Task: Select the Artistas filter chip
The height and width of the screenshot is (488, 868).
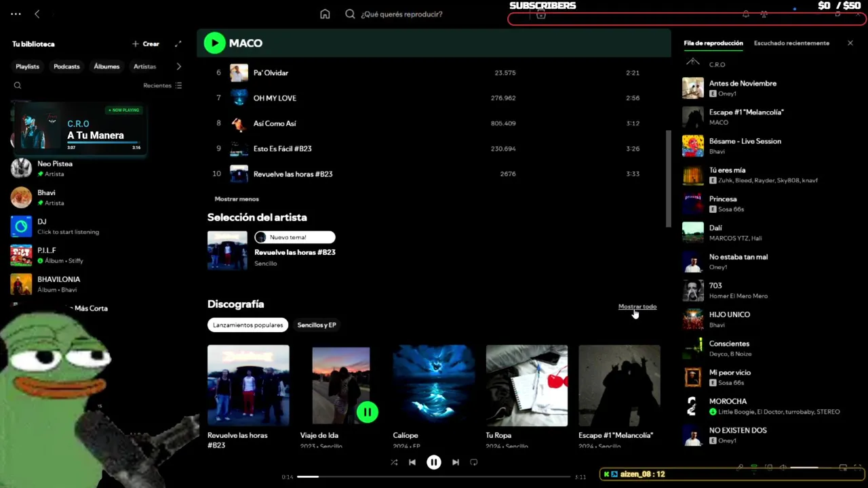Action: click(x=144, y=66)
